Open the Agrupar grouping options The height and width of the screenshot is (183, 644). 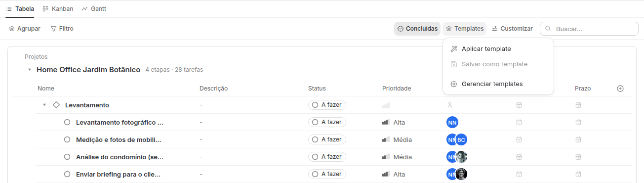pos(25,29)
